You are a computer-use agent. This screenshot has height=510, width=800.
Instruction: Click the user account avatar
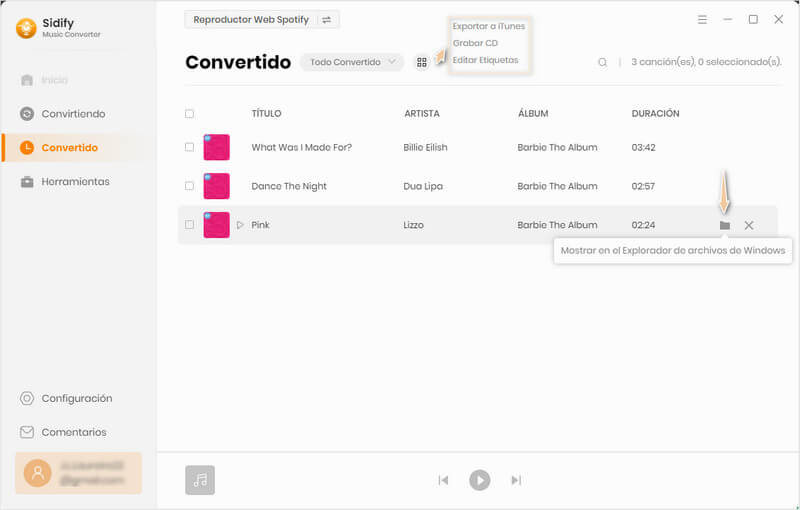[x=37, y=473]
